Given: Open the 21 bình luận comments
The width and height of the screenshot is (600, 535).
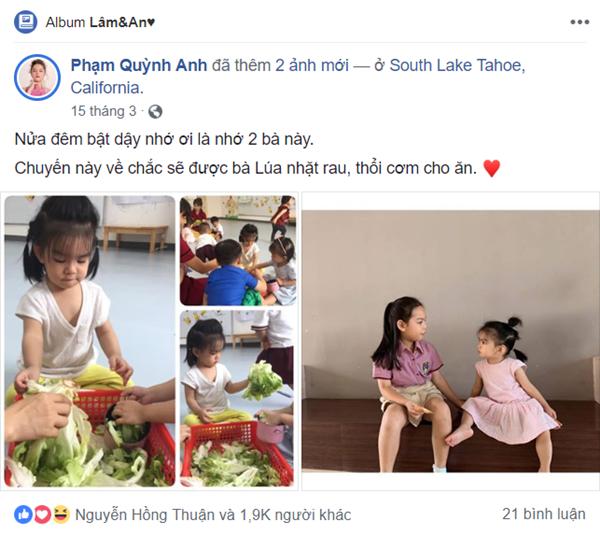Looking at the screenshot, I should coord(543,514).
